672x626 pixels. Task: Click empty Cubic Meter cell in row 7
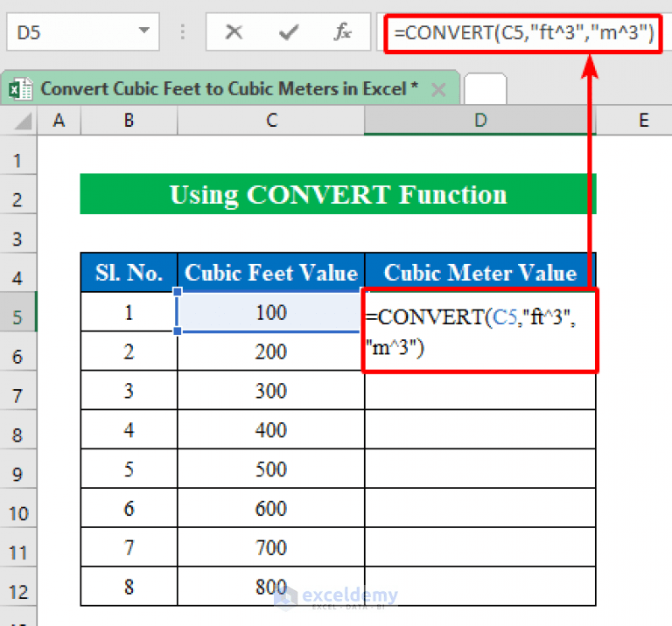[480, 392]
